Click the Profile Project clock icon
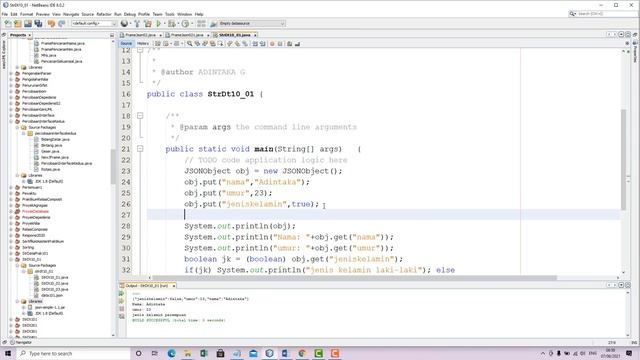Image resolution: width=640 pixels, height=360 pixels. (185, 24)
